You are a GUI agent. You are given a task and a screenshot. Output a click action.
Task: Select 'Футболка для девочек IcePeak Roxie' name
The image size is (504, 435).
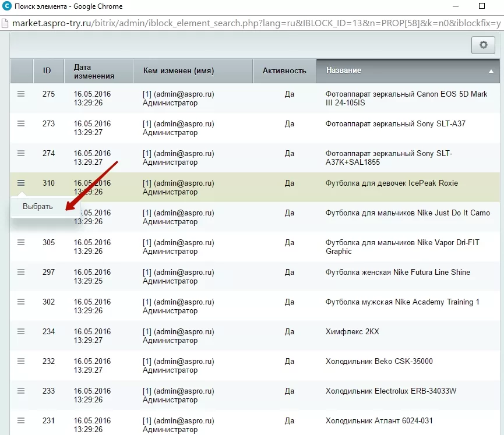coord(392,183)
